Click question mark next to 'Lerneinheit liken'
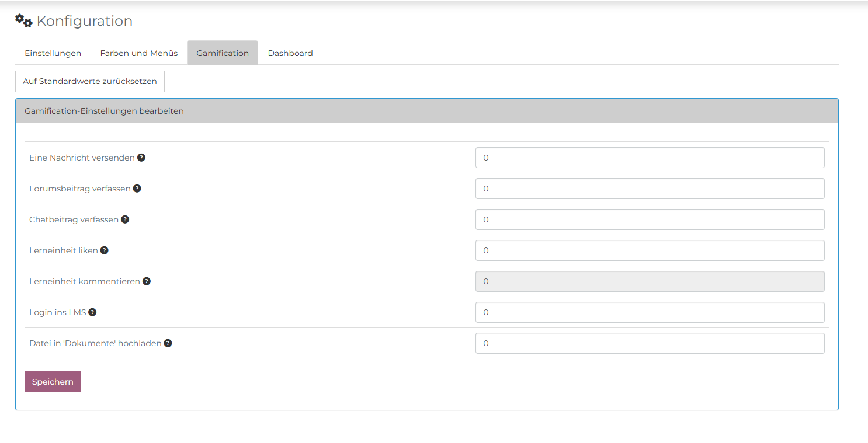 coord(105,250)
